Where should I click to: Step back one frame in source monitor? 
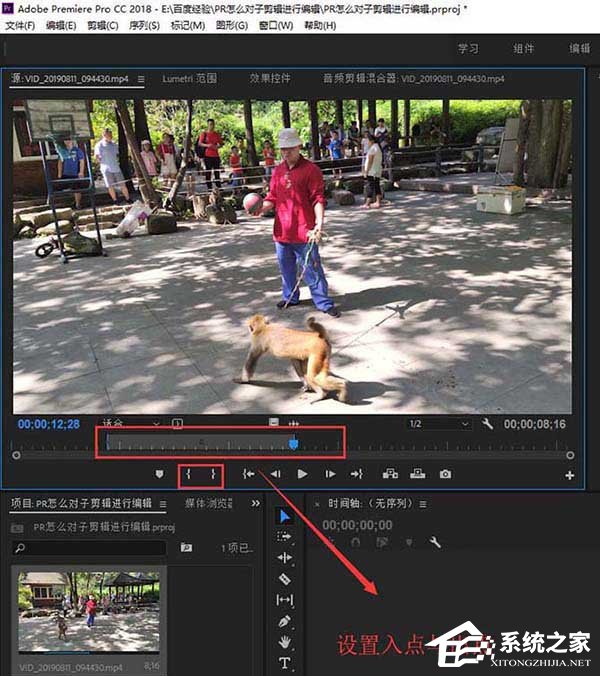click(x=275, y=474)
